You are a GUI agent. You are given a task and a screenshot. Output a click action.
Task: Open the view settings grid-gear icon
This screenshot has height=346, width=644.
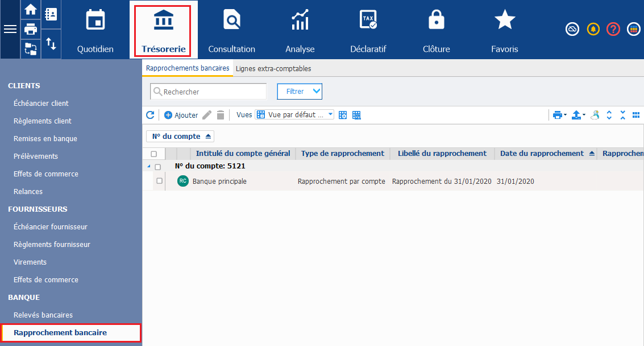[x=343, y=115]
